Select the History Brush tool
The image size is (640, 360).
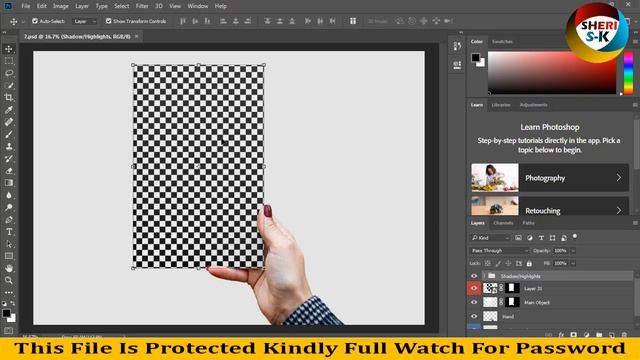(9, 159)
